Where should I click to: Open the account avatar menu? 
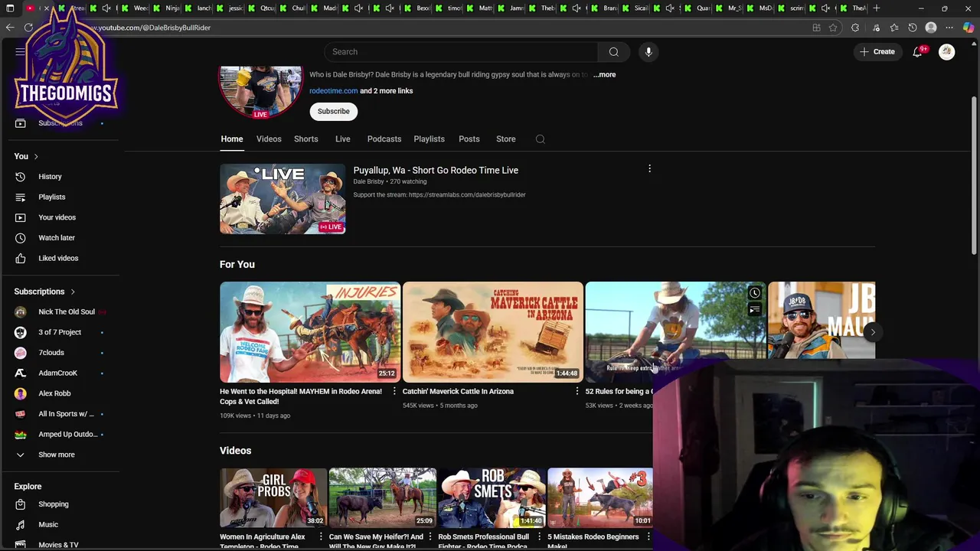[947, 52]
